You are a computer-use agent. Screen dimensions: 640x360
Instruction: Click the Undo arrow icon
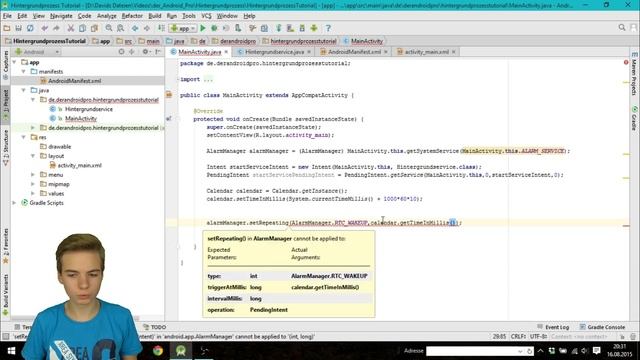click(44, 28)
